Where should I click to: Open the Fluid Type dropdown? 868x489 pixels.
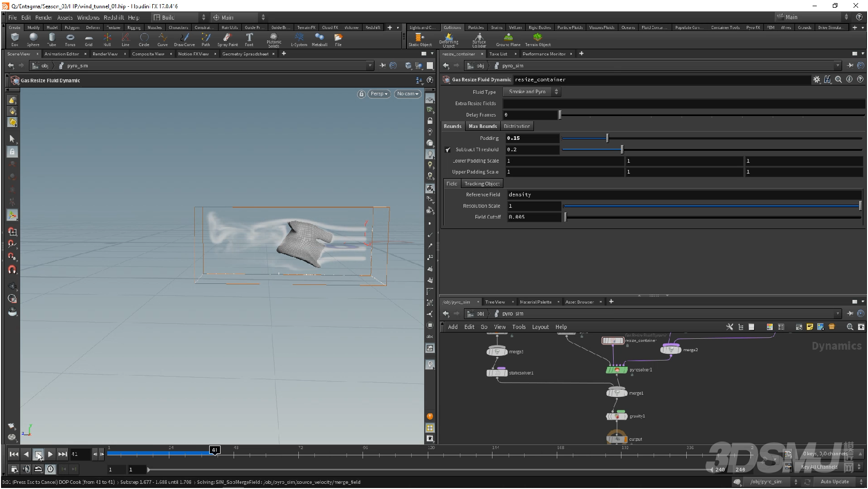pos(532,92)
